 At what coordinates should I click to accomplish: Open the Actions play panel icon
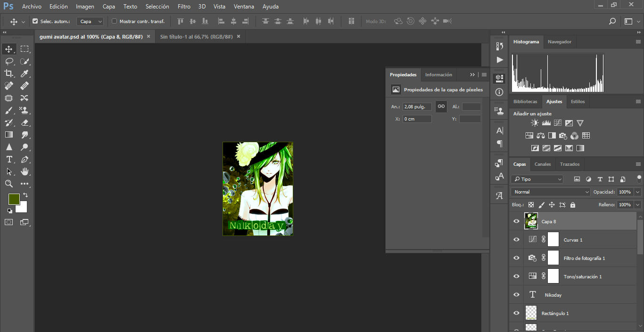pos(500,60)
